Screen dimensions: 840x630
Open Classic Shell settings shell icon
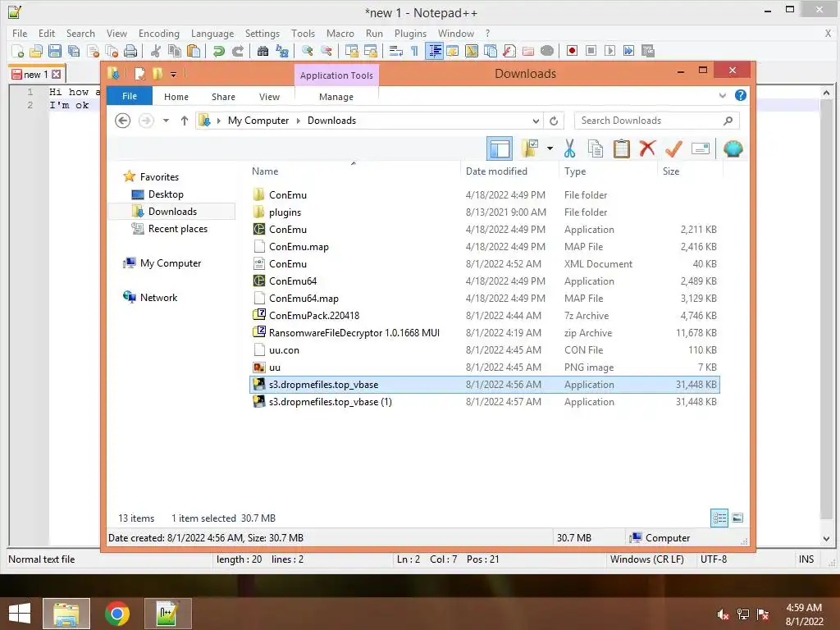[x=733, y=148]
